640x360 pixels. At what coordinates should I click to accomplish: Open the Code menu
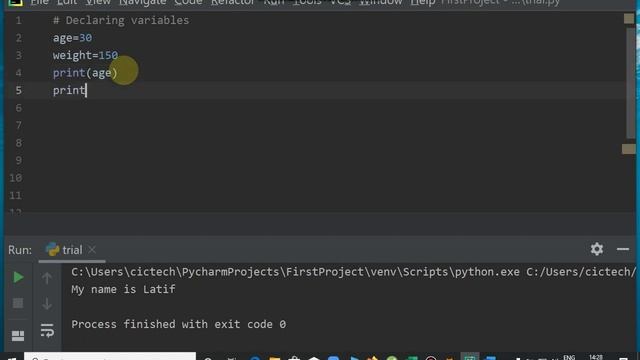tap(188, 2)
